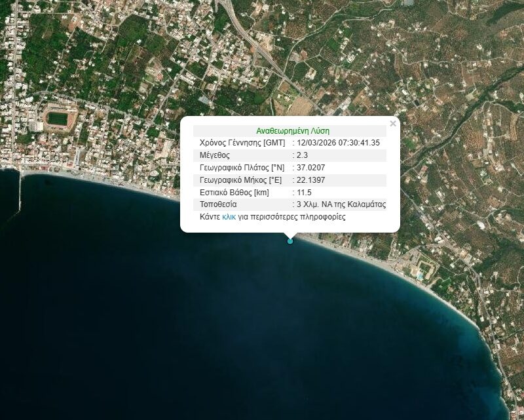Click the origin time value 12/03/2026 07:30:41.35
Image resolution: width=524 pixels, height=420 pixels.
(x=338, y=143)
